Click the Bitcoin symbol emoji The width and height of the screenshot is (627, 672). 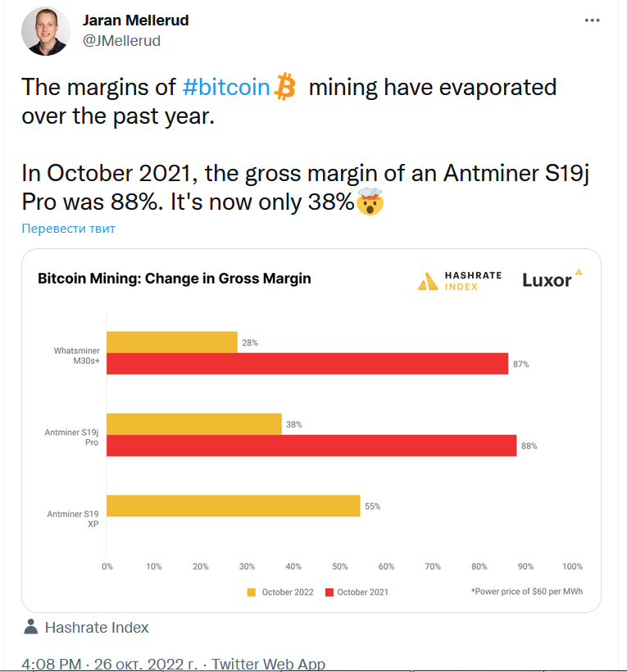[285, 87]
